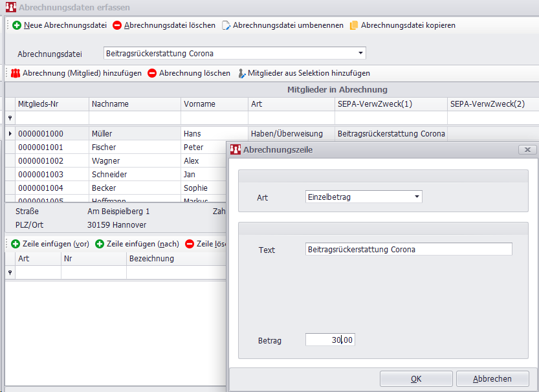Open the Abrechnungsdatei dropdown list

pos(360,53)
